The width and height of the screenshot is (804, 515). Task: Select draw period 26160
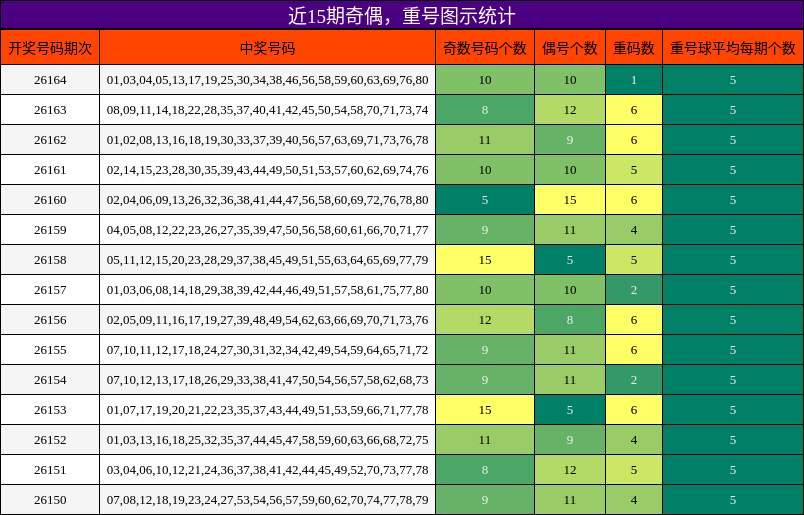[x=50, y=200]
